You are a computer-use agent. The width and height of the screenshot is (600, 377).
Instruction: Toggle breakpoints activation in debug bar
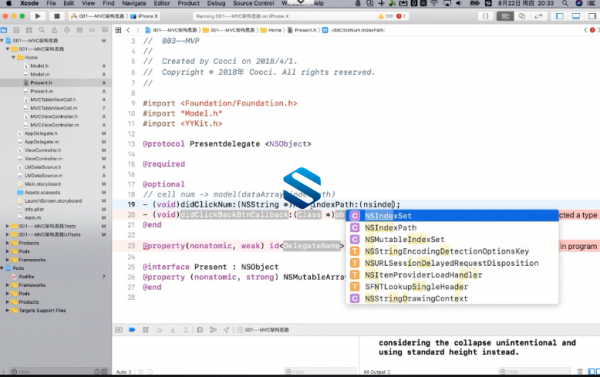(132, 330)
